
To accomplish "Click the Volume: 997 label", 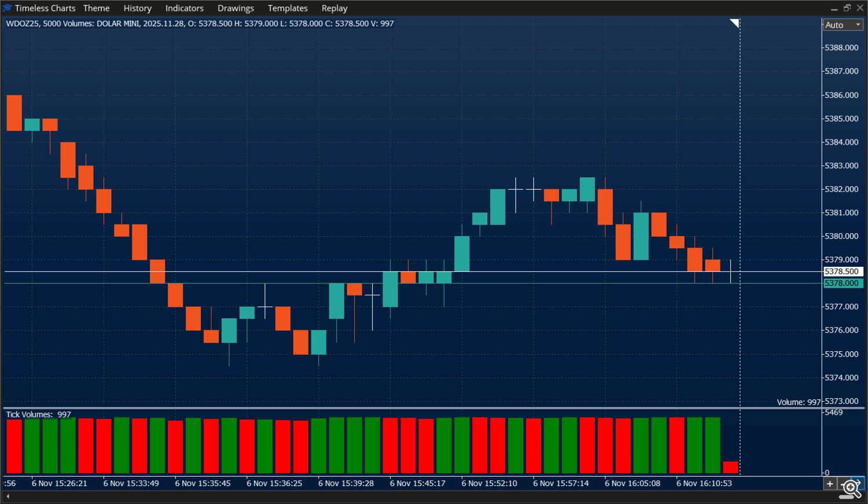I will tap(799, 402).
